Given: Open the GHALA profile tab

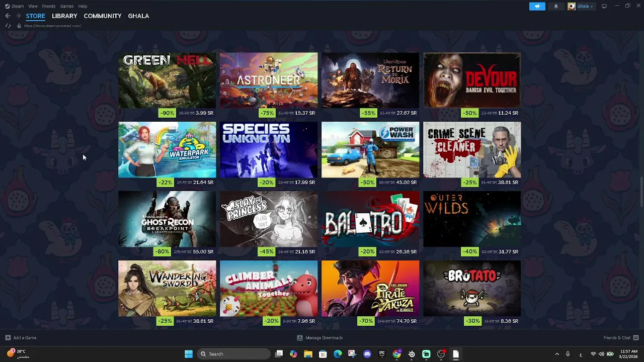Looking at the screenshot, I should (138, 16).
